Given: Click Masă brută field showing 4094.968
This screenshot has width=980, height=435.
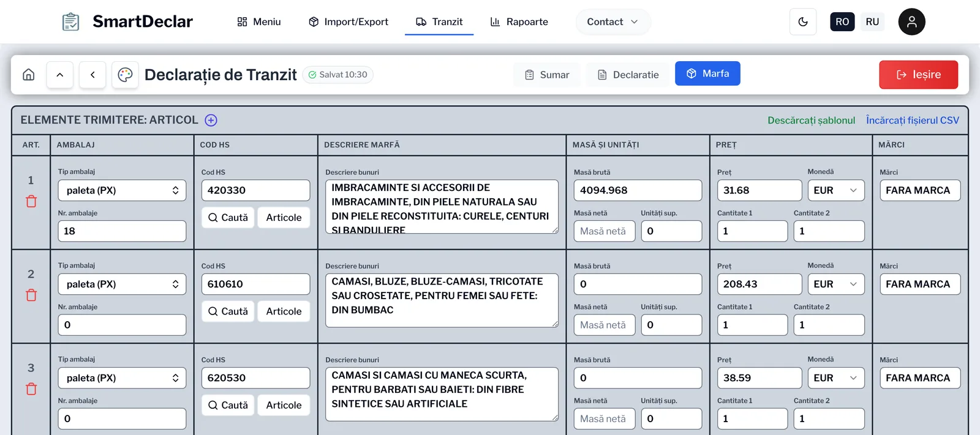Looking at the screenshot, I should (x=638, y=190).
